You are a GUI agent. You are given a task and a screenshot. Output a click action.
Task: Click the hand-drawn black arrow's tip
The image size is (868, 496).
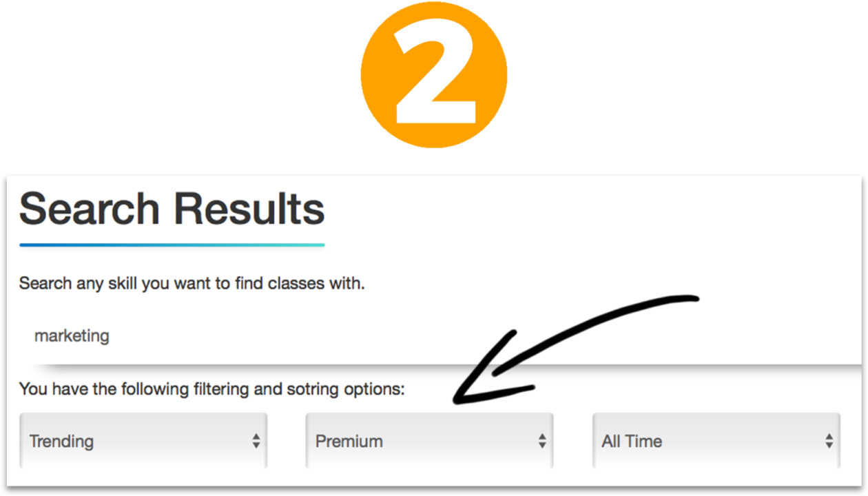(457, 399)
